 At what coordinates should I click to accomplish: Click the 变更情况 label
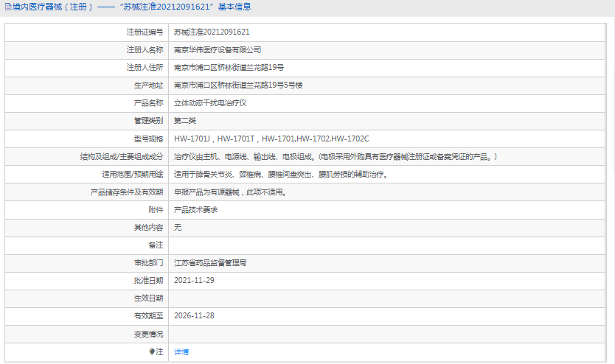(148, 335)
